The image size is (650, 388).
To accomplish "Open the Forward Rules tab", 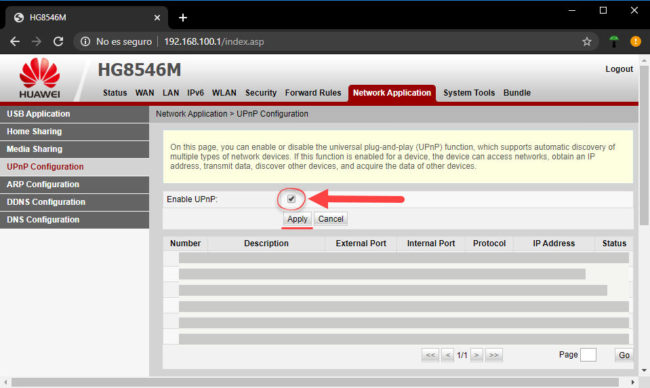I will (x=313, y=93).
